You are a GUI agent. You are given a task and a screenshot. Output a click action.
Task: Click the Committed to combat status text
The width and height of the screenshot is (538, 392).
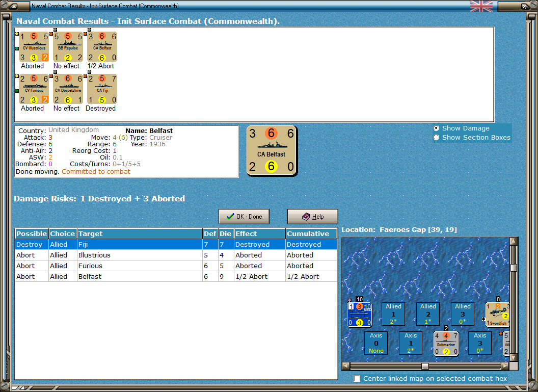[x=96, y=172]
